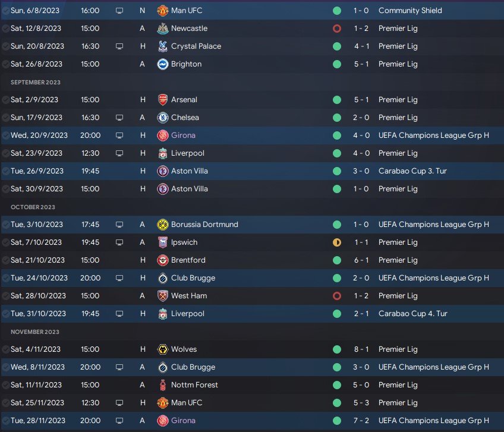This screenshot has height=432, width=504.
Task: Open the 8 - 1 result against Wolves
Action: pos(361,349)
